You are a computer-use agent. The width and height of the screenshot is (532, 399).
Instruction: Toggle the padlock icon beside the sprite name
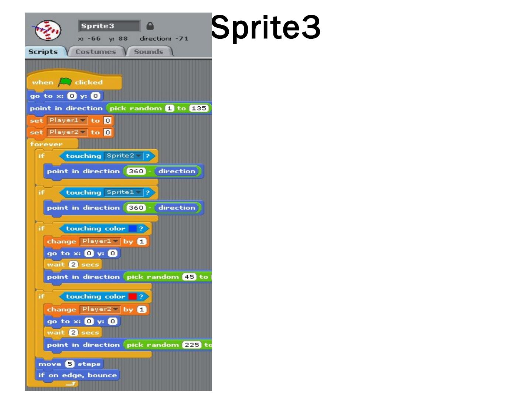(150, 26)
